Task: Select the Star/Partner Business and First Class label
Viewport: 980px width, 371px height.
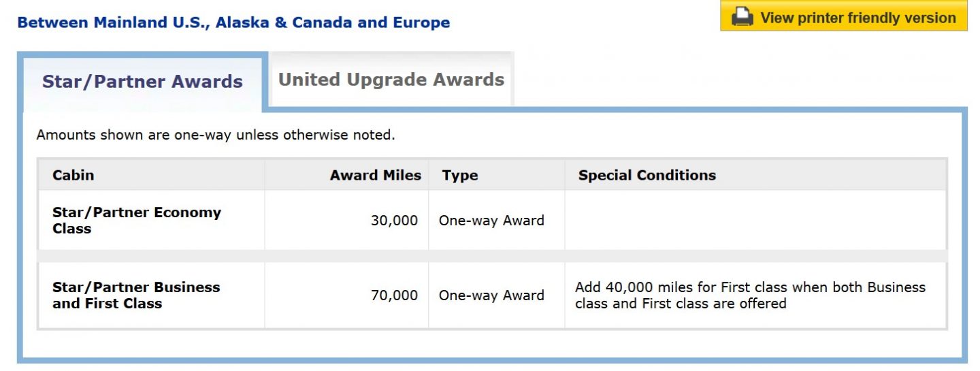Action: [136, 295]
